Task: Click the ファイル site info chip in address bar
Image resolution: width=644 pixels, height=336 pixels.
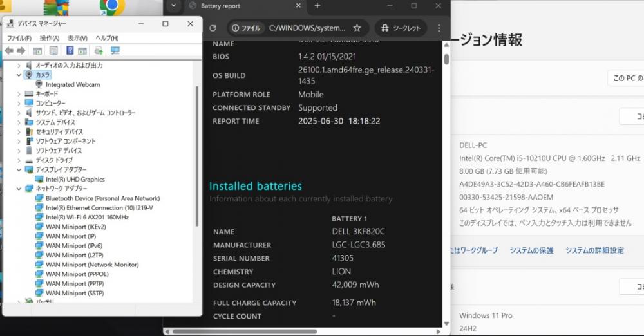Action: pos(246,28)
